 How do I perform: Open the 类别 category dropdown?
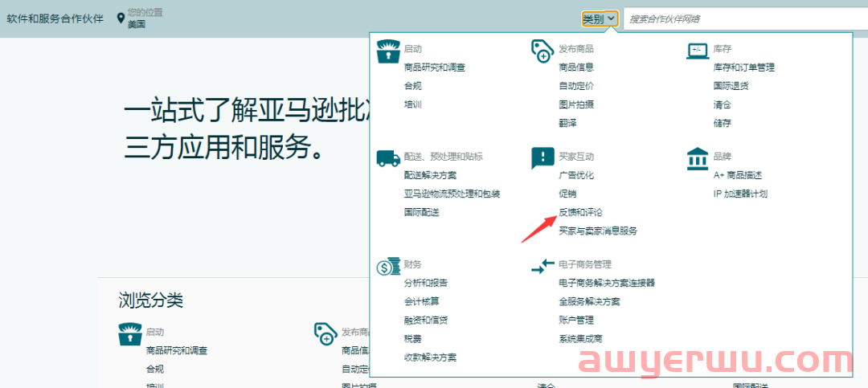pos(600,18)
